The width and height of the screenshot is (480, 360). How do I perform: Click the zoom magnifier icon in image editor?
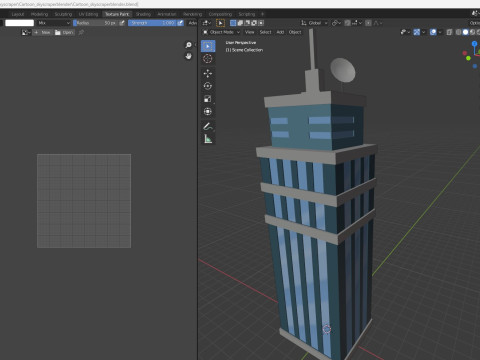[188, 45]
